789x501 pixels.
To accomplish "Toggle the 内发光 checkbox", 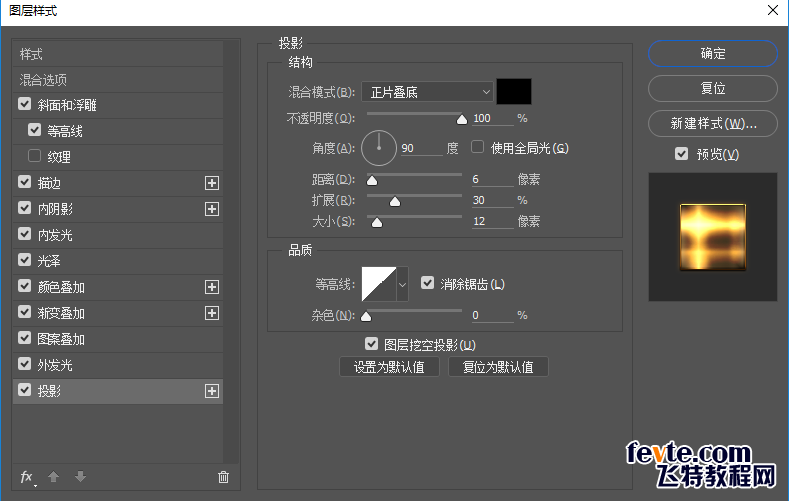I will (x=25, y=234).
